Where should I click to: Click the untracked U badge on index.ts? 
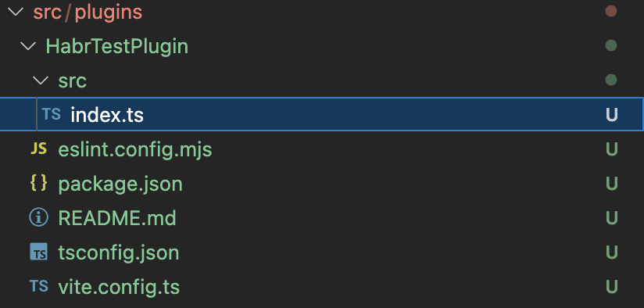point(611,115)
